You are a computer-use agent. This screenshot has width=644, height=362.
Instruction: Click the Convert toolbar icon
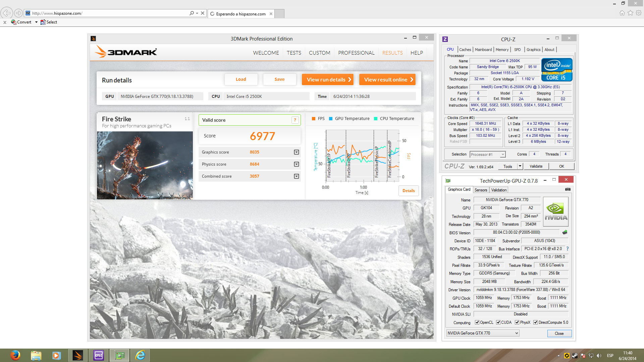click(x=14, y=22)
